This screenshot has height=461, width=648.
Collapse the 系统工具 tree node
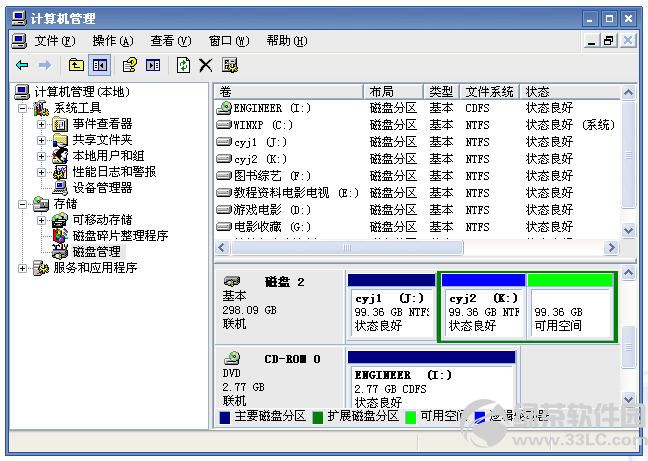click(24, 108)
